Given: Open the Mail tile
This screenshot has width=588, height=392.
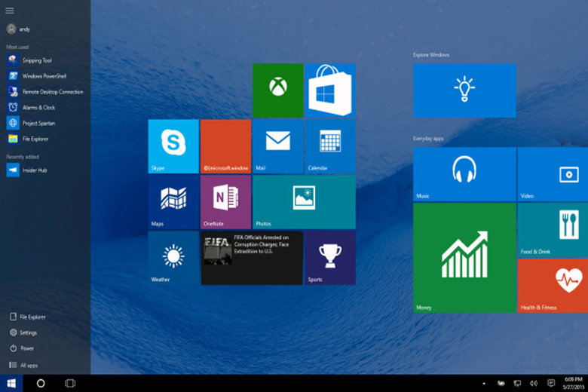Looking at the screenshot, I should (277, 146).
